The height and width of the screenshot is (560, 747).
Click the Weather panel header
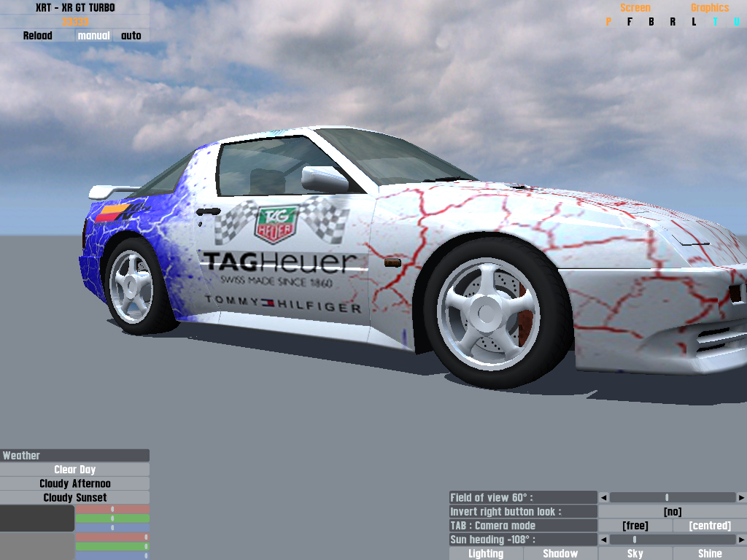click(x=75, y=455)
